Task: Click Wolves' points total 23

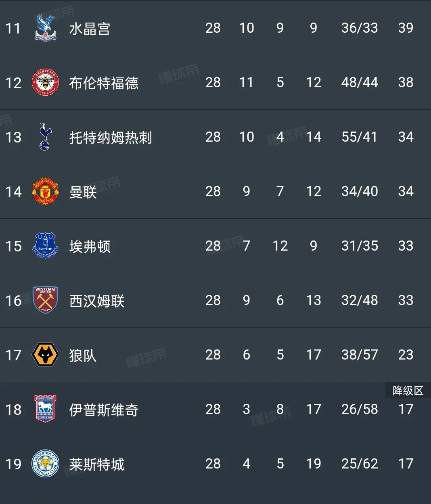Action: pos(406,355)
